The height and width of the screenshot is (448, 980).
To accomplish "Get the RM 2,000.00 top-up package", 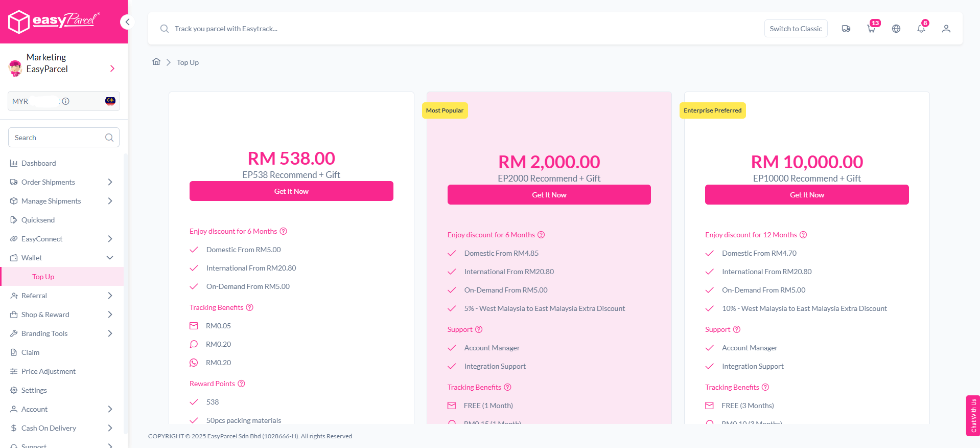I will coord(549,195).
